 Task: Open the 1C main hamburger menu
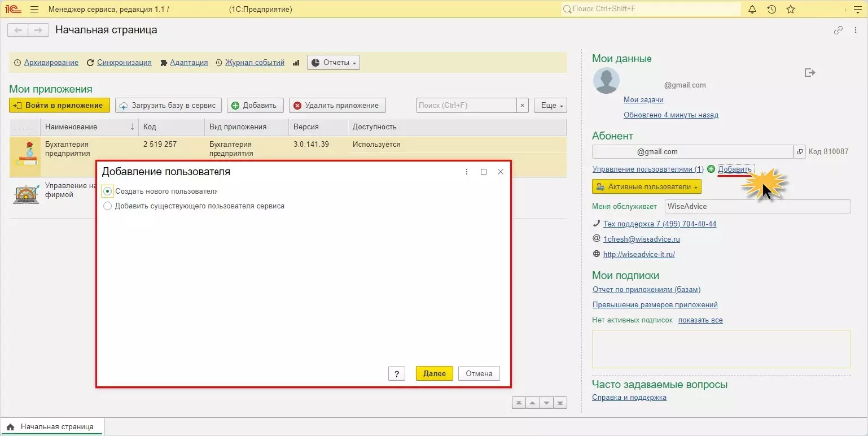[34, 10]
